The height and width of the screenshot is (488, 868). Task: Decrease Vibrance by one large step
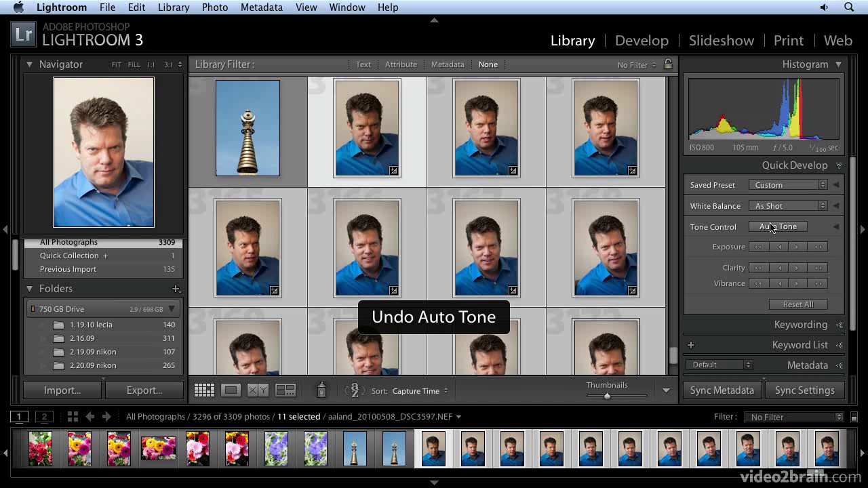tap(758, 283)
